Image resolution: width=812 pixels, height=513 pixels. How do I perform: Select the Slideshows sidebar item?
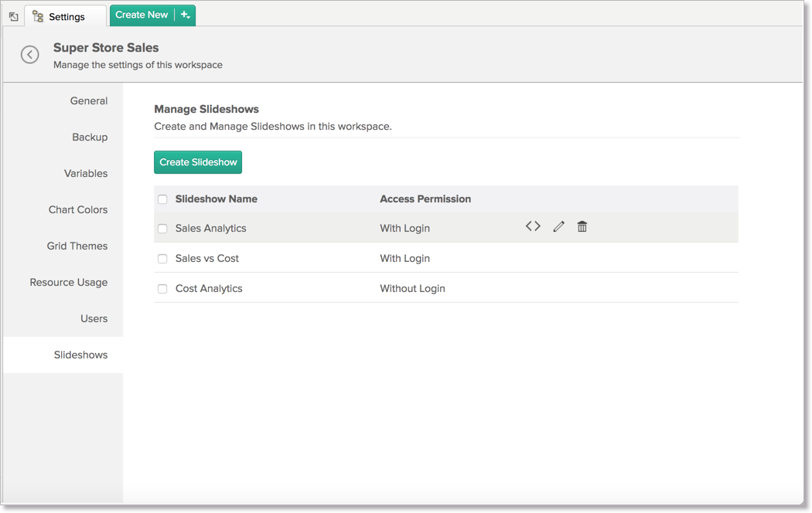[x=80, y=355]
